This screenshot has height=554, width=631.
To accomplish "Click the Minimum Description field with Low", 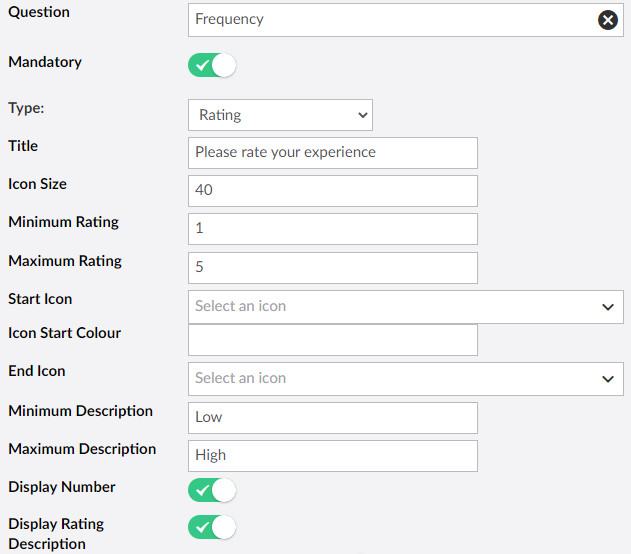I will click(x=333, y=418).
